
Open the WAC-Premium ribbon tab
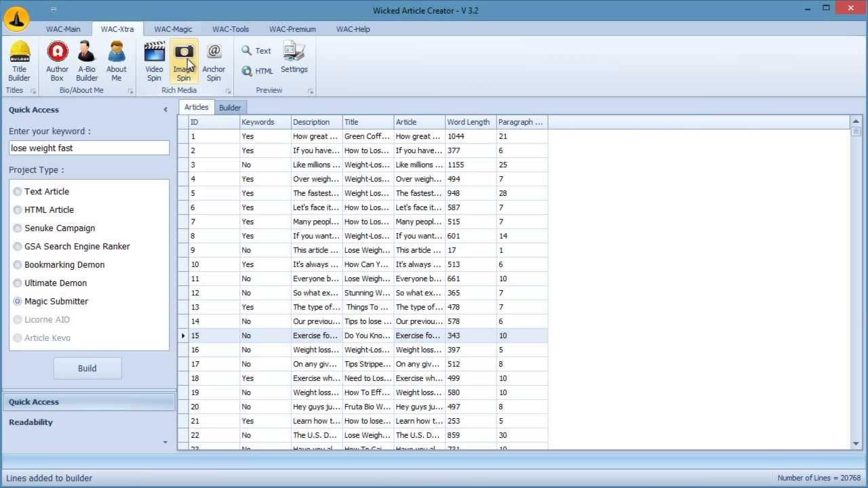[292, 29]
